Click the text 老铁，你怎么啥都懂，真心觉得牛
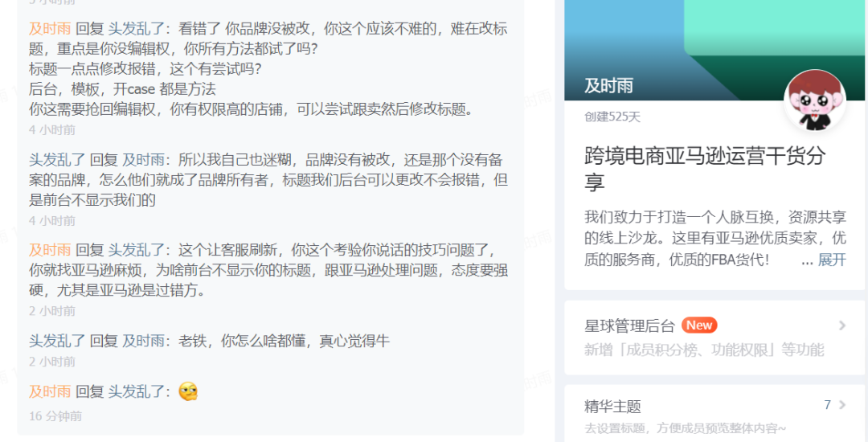Viewport: 868px width, 442px height. pos(284,341)
